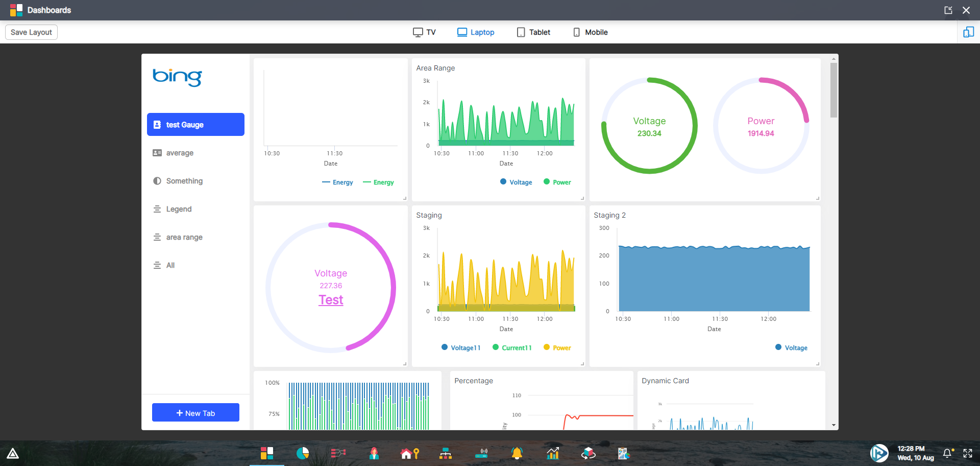Toggle the Power legend in Area Range chart
Image resolution: width=980 pixels, height=466 pixels.
coord(557,182)
